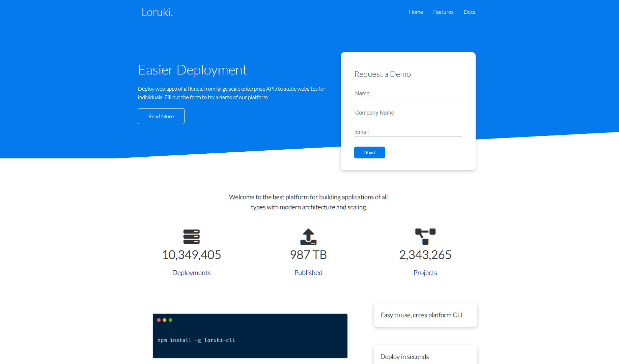Screen dimensions: 619x364
Task: Open the Home nav item
Action: (x=416, y=12)
